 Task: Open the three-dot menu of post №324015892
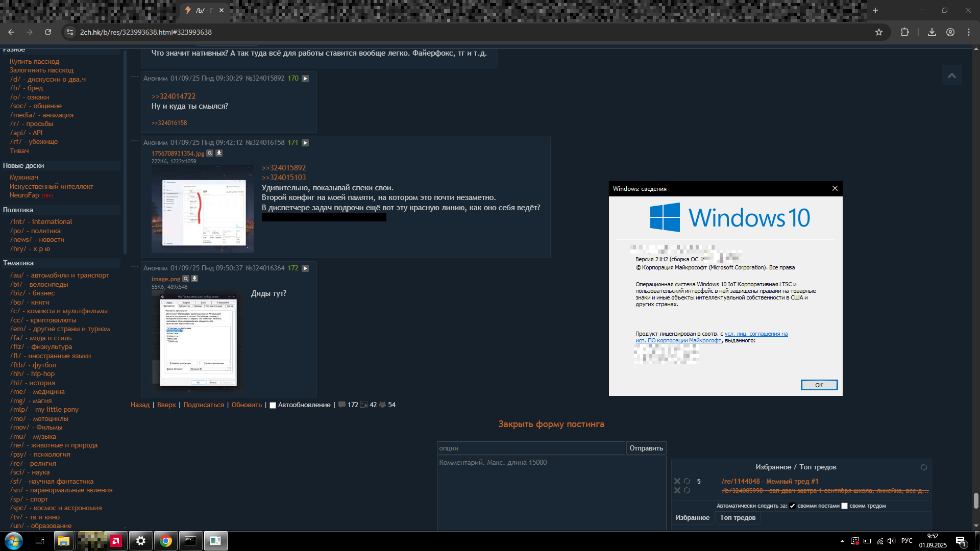pyautogui.click(x=135, y=77)
